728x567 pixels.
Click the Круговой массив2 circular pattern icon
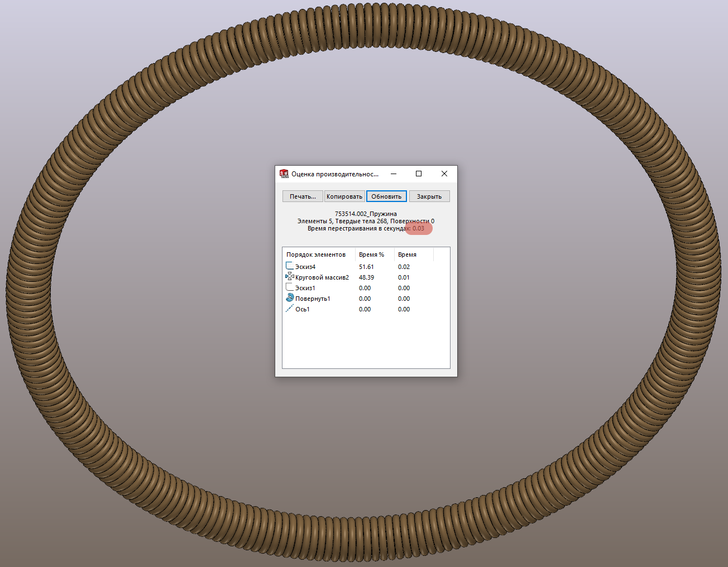coord(289,277)
